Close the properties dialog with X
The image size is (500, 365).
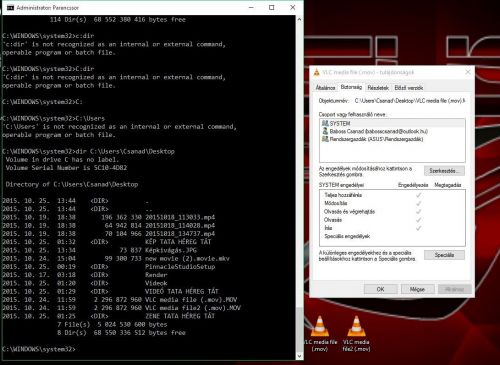468,72
